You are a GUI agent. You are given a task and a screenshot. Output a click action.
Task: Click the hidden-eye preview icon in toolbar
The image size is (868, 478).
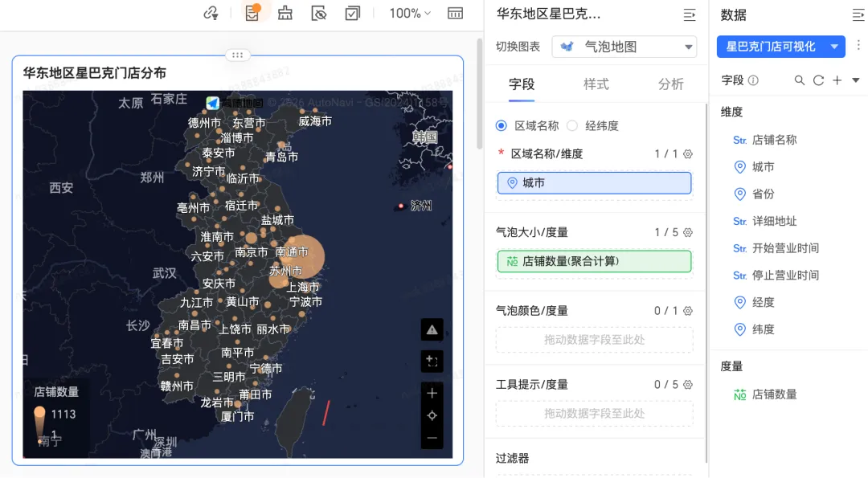coord(319,14)
